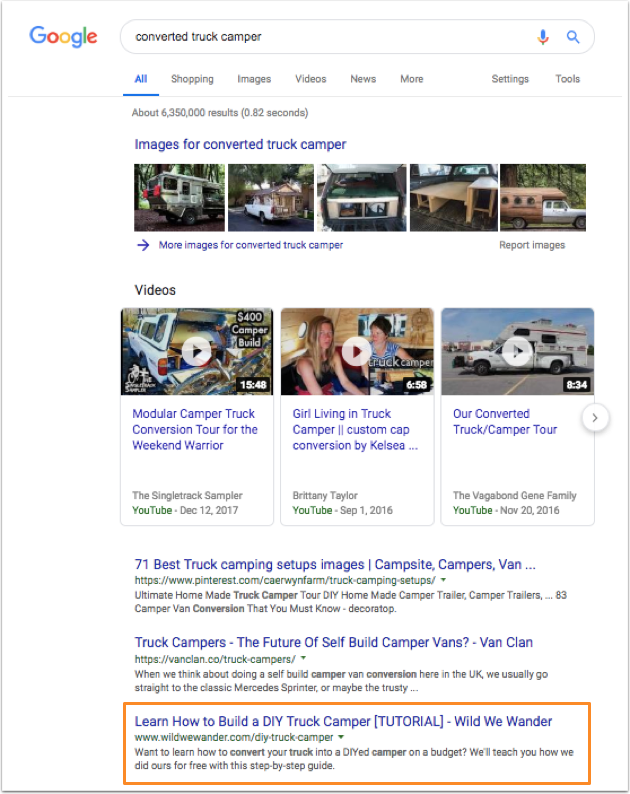Play the Girl Living in Truck video
This screenshot has width=630, height=794.
(357, 351)
